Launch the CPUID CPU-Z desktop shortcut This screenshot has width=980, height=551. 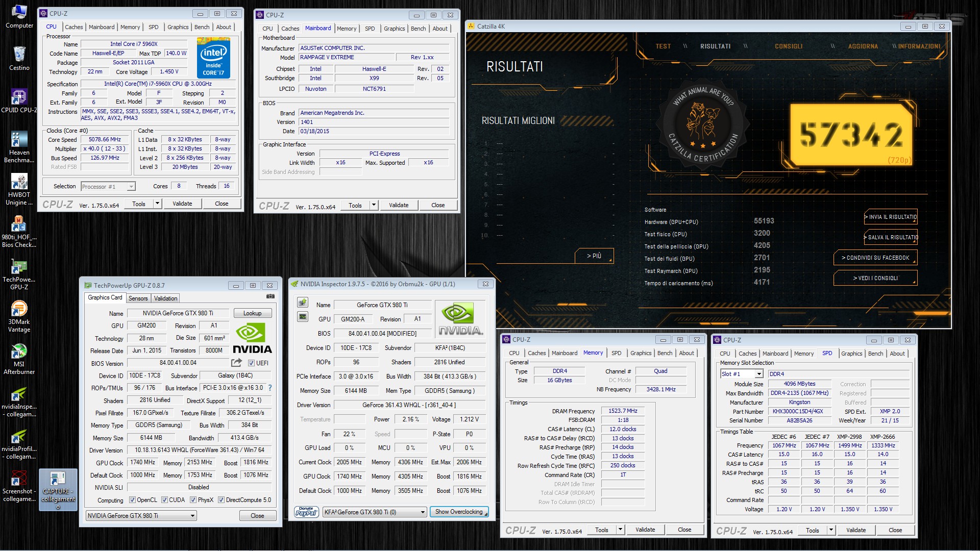tap(19, 101)
